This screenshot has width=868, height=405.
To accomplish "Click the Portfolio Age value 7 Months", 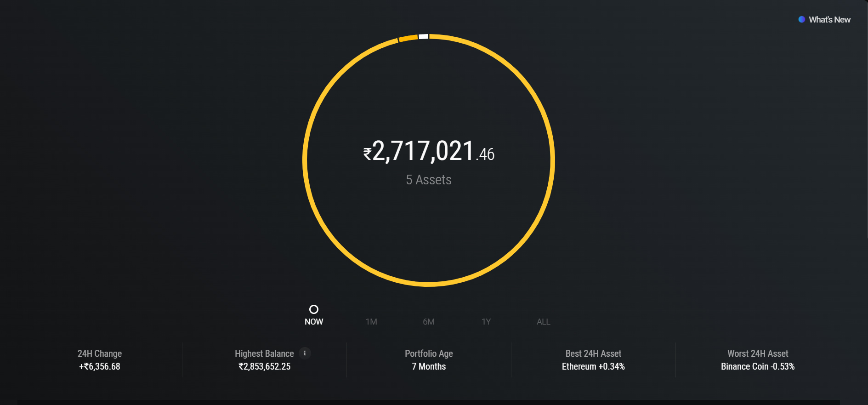I will [429, 366].
